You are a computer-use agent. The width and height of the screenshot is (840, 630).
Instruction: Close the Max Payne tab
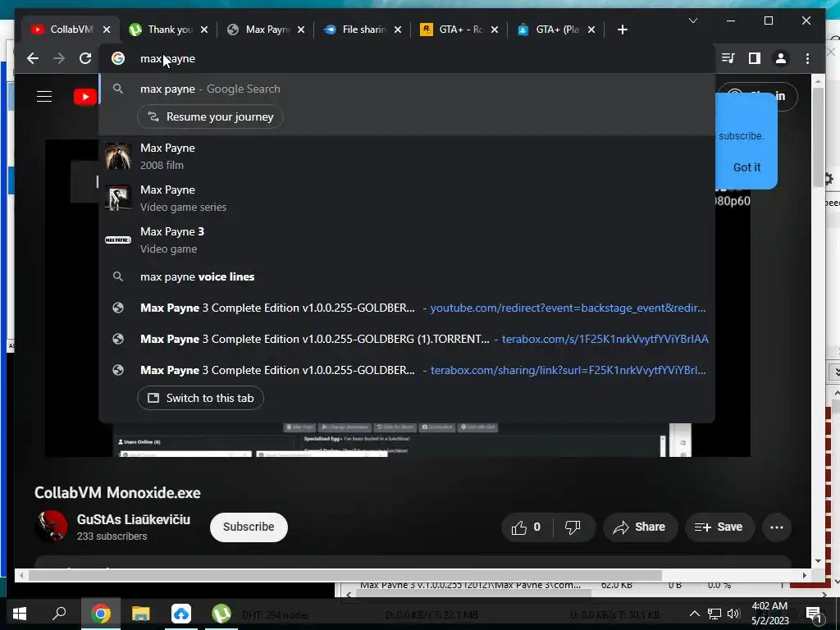coord(301,30)
